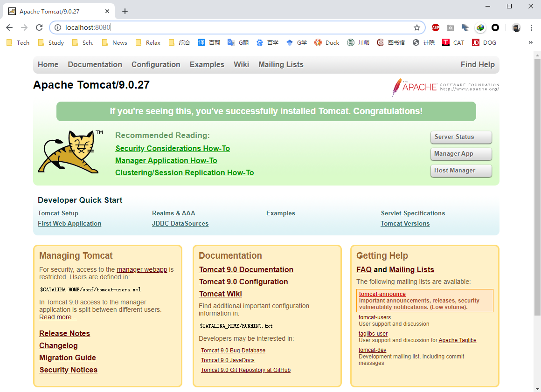This screenshot has height=392, width=541.
Task: Open the camera screenshot extension icon
Action: click(x=450, y=28)
